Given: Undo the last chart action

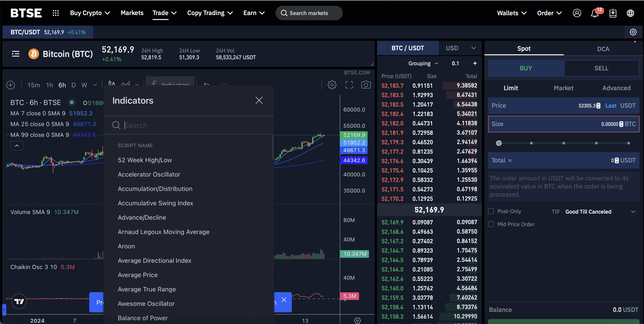Looking at the screenshot, I should pyautogui.click(x=207, y=84).
